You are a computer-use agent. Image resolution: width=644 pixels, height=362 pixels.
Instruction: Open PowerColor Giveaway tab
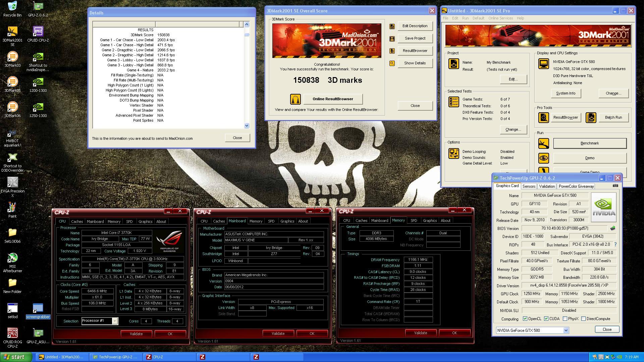[576, 186]
